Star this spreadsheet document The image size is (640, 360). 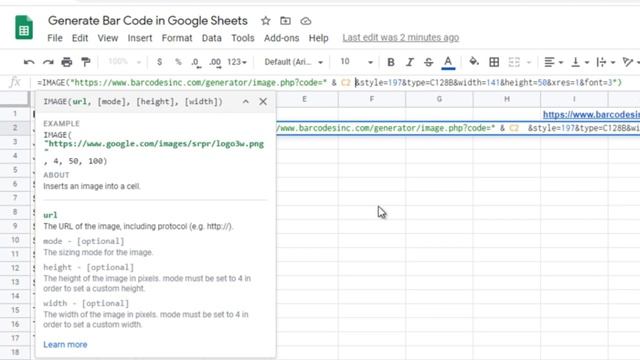point(266,21)
